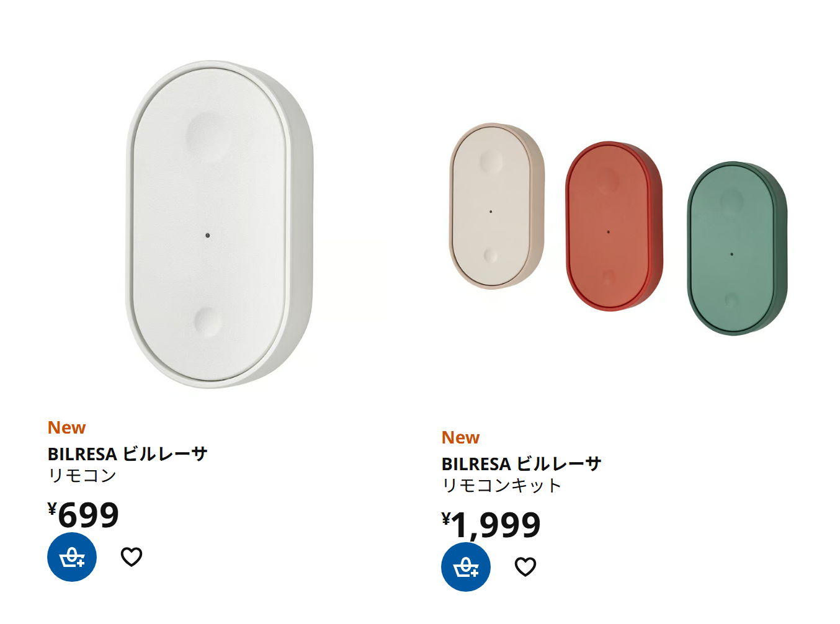This screenshot has width=840, height=624.
Task: Add the ¥699 BILRESA remote to cart
Action: point(72,557)
